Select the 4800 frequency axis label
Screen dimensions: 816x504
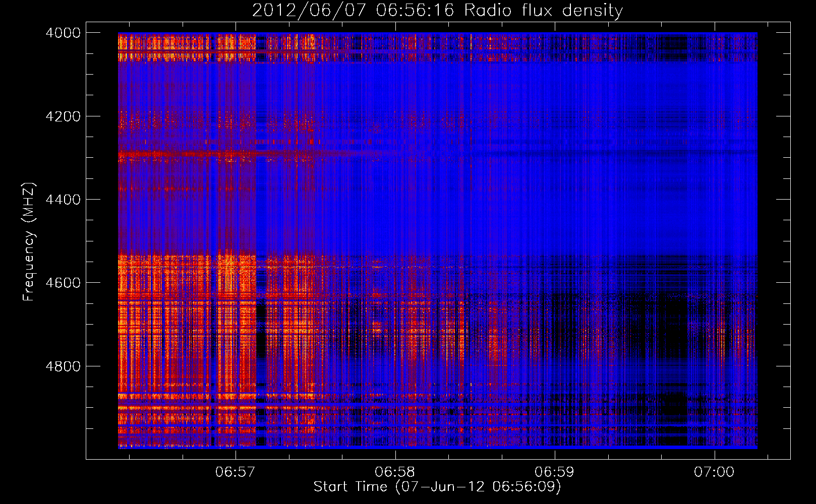(63, 366)
